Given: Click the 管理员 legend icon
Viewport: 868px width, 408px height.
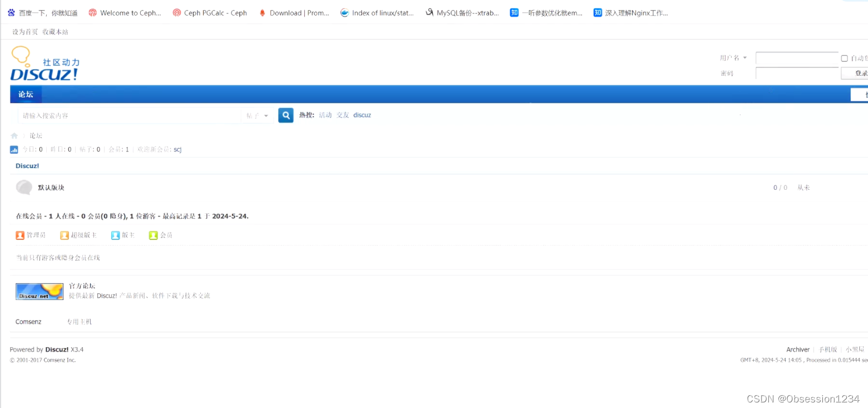Looking at the screenshot, I should coord(20,235).
